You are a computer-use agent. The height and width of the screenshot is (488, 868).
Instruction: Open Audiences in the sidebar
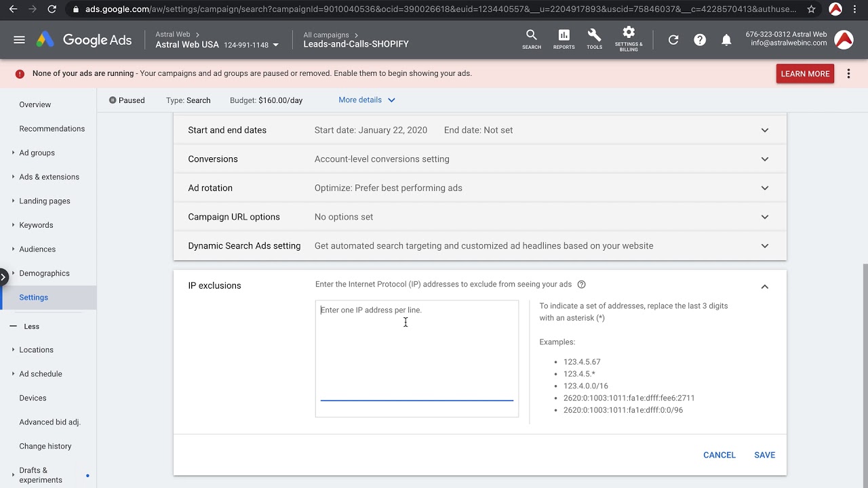[37, 249]
